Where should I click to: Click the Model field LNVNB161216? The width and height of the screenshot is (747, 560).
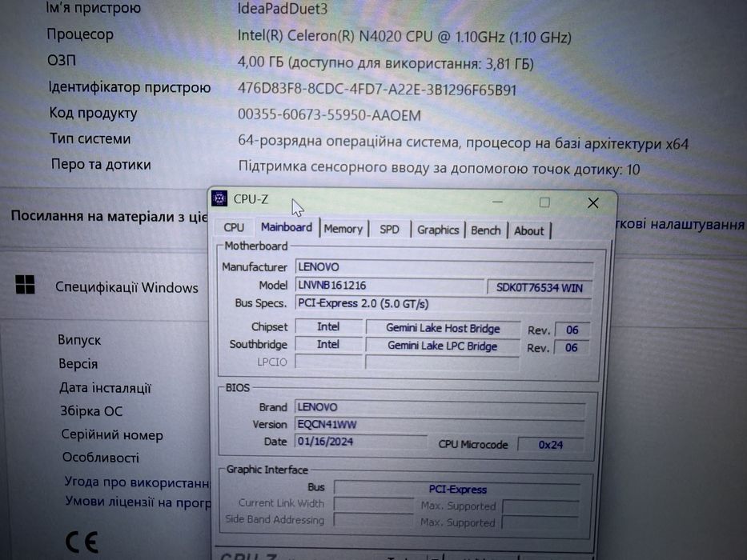389,286
